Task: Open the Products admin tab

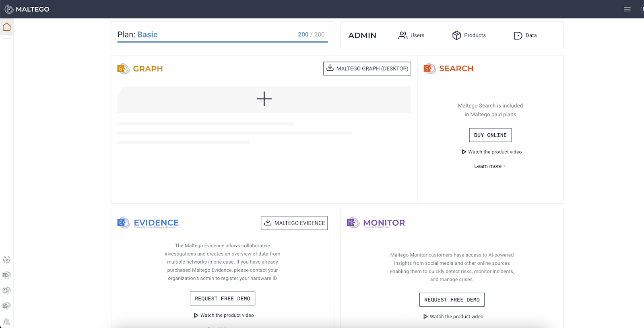Action: (x=469, y=35)
